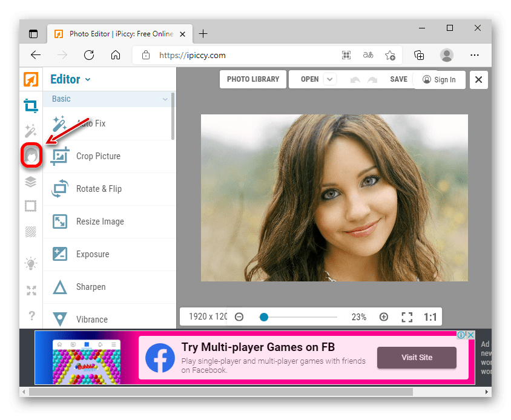Click the light bulb tips icon
The image size is (511, 420).
[31, 263]
